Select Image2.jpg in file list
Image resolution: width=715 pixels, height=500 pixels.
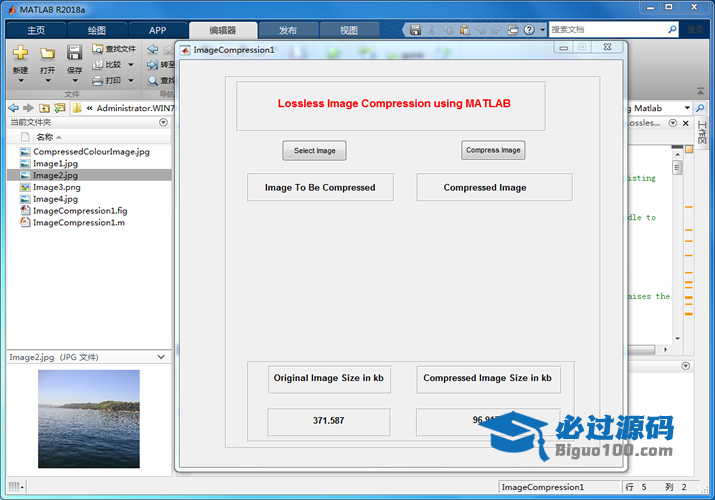[x=89, y=175]
